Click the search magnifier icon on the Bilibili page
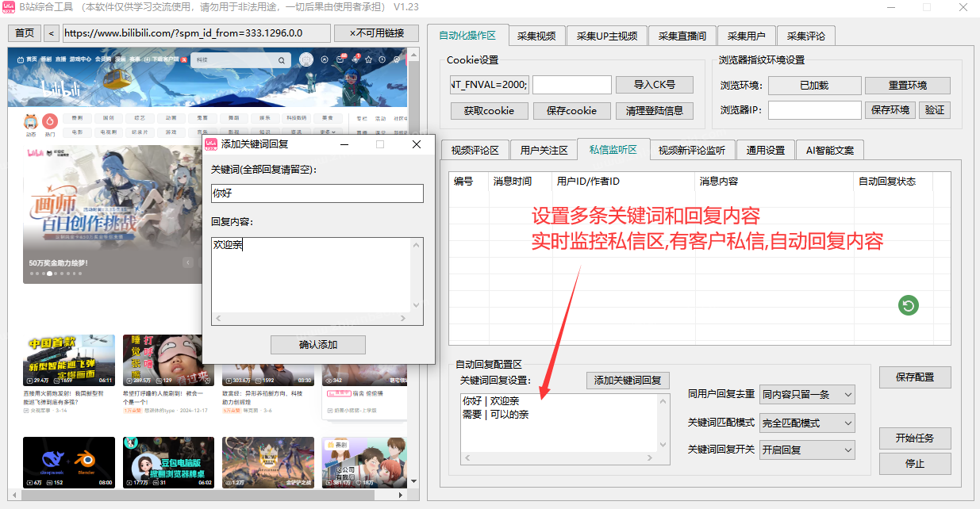Screen dimensions: 980x509 [281, 59]
